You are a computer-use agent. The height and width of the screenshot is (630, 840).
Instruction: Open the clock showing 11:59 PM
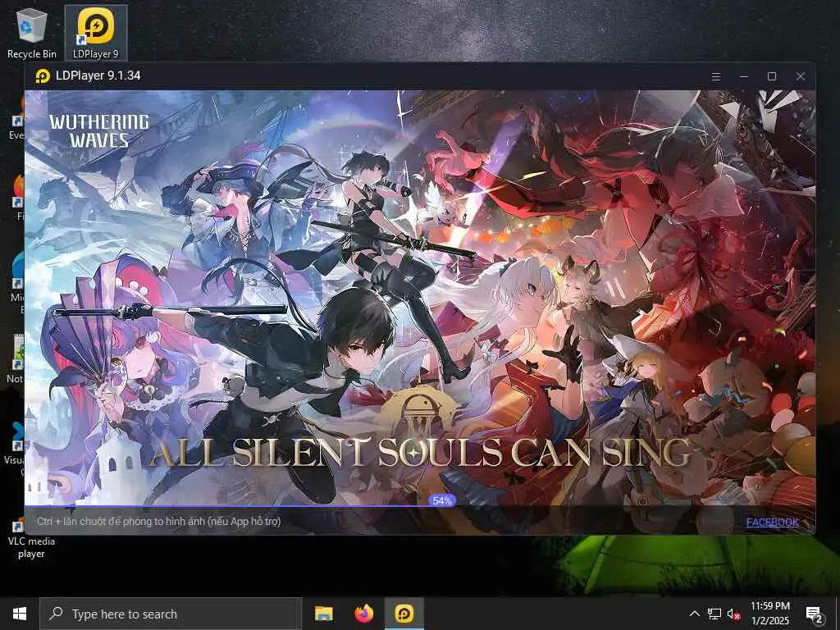769,614
